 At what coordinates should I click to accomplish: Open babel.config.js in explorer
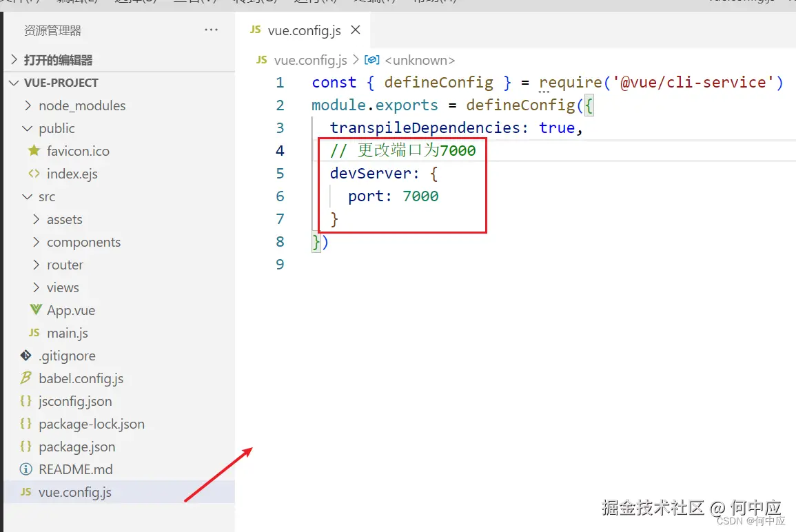[x=81, y=379]
